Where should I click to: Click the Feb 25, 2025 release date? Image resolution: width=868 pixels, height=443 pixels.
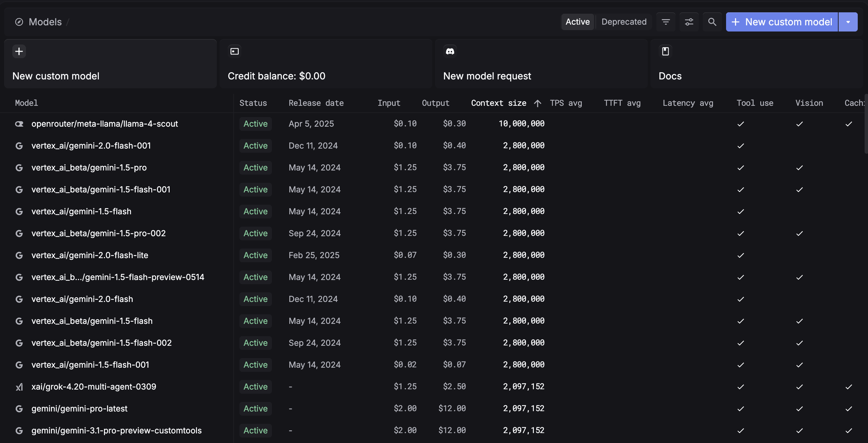point(314,255)
